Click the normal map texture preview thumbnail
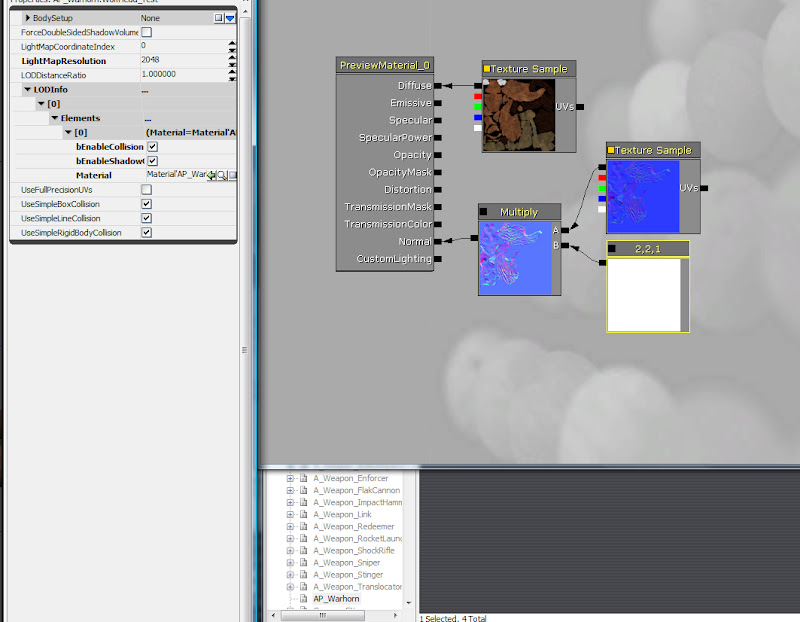The height and width of the screenshot is (622, 800). pos(643,196)
